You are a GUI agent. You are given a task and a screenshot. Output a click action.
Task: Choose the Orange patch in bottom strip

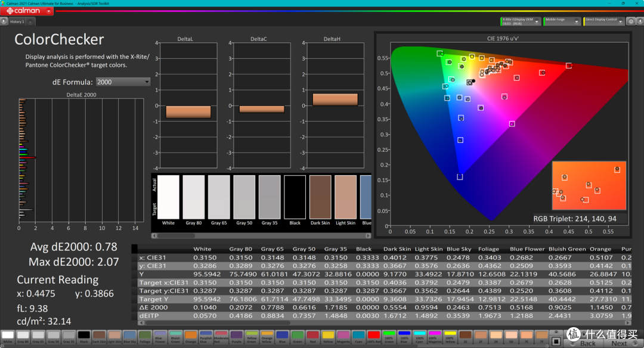[191, 337]
